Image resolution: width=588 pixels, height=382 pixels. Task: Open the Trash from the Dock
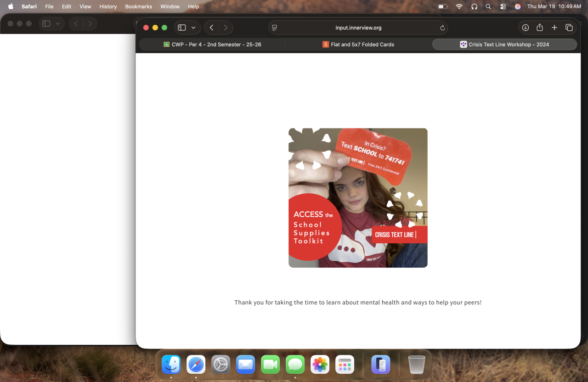coord(417,365)
